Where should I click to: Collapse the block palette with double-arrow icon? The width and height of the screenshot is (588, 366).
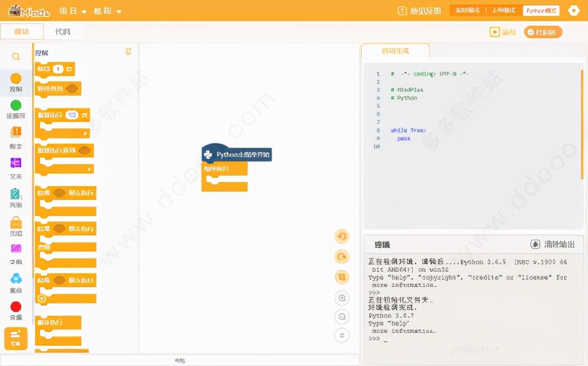coord(128,52)
